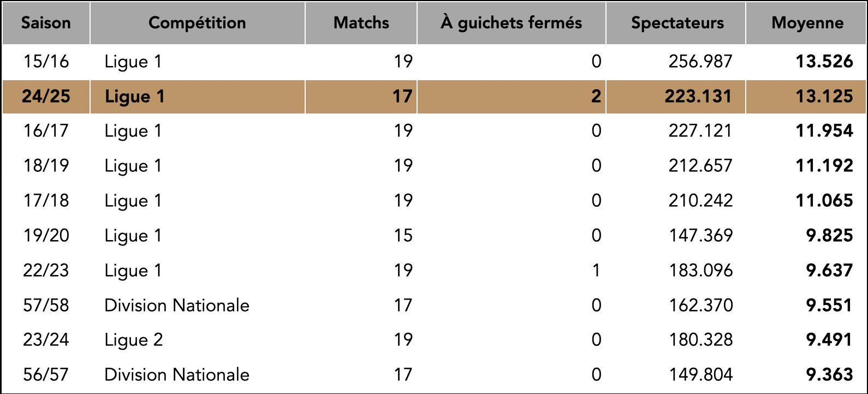Select Ligue 1 in the 18/19 row

click(x=134, y=166)
